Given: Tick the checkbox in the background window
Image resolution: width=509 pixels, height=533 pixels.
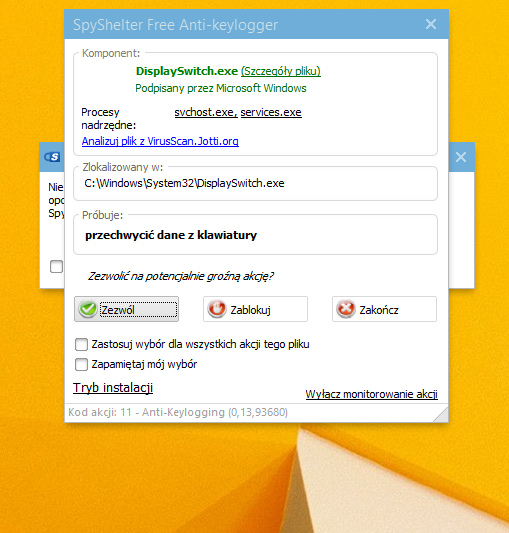Looking at the screenshot, I should 56,266.
